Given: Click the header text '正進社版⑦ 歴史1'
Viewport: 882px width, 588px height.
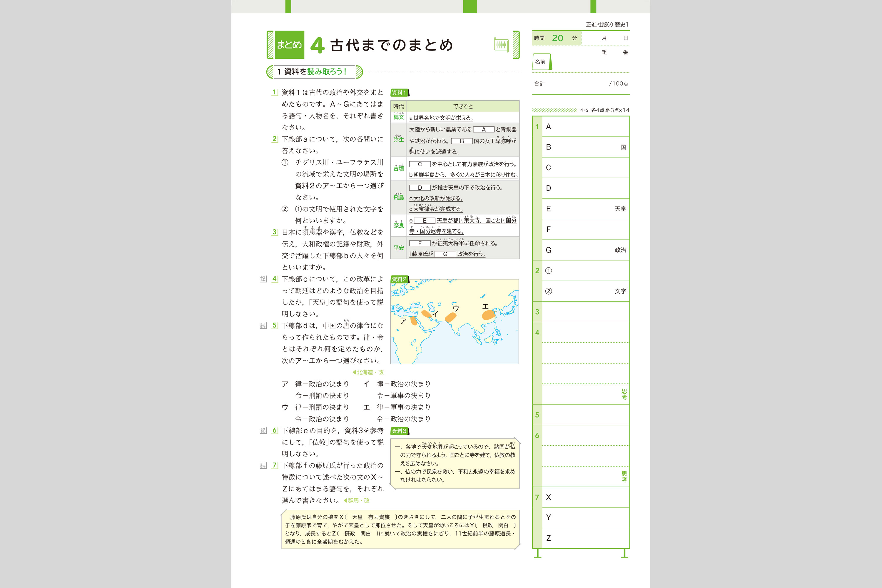Looking at the screenshot, I should point(607,25).
